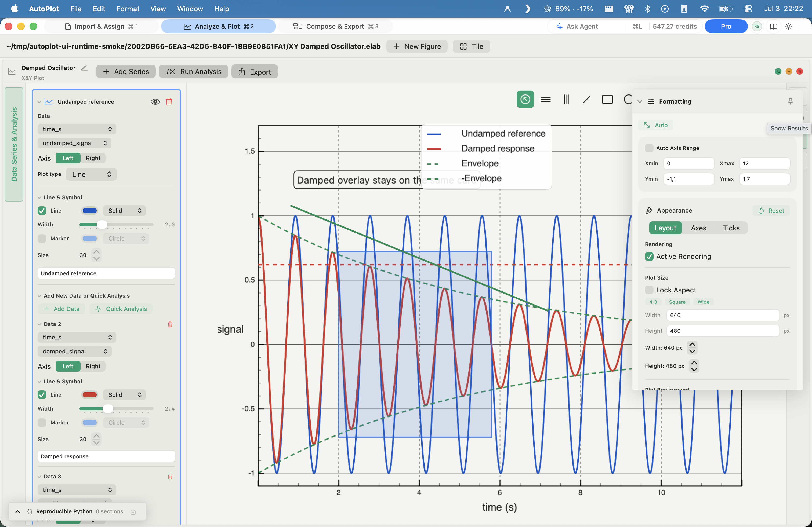Click the X&Y plot type icon beside figure title
The width and height of the screenshot is (812, 527).
coord(12,71)
